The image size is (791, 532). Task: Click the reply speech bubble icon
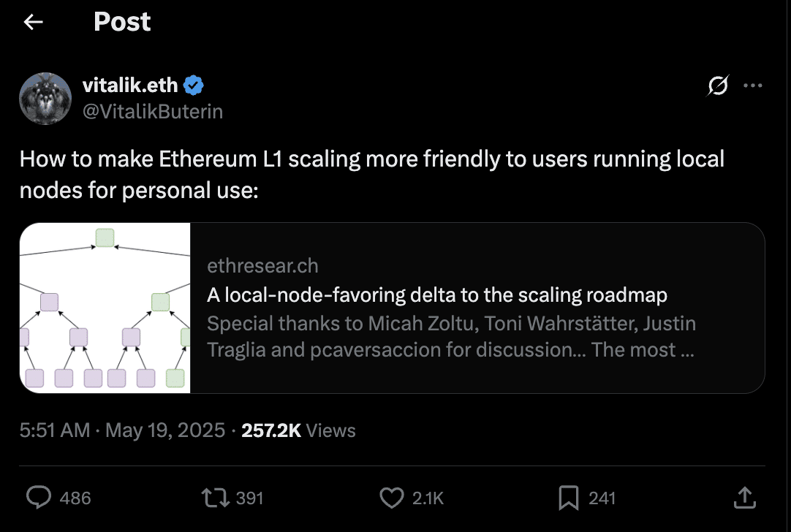coord(39,497)
